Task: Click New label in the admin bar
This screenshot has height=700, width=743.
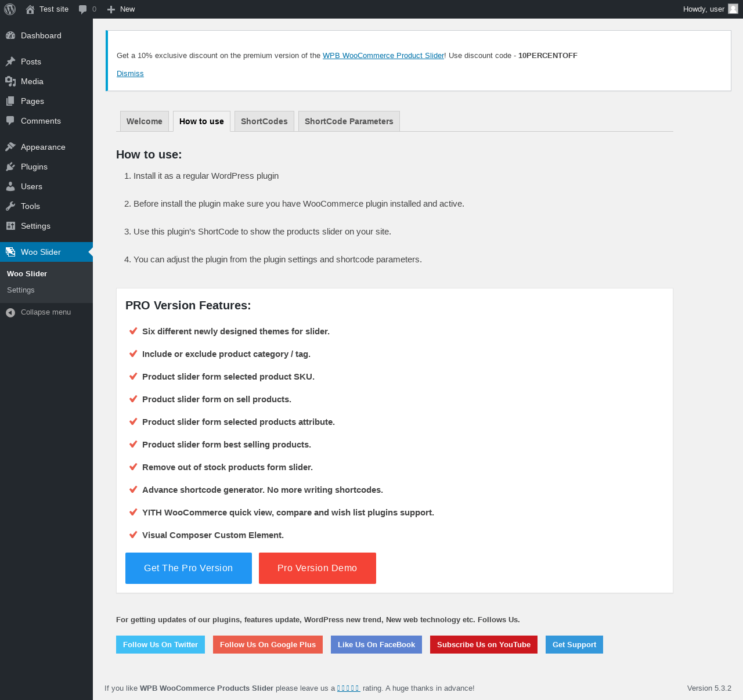Action: tap(127, 9)
